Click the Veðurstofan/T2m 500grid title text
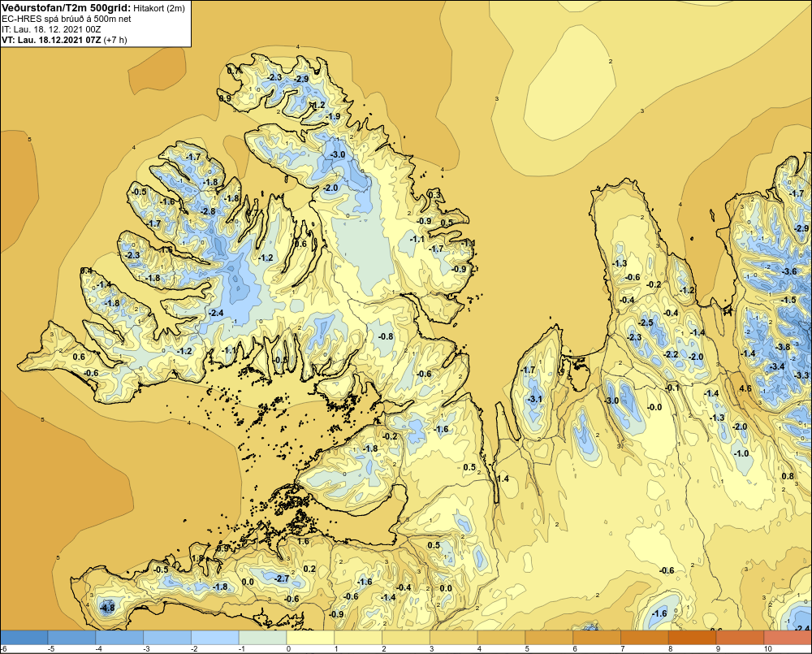 point(66,8)
